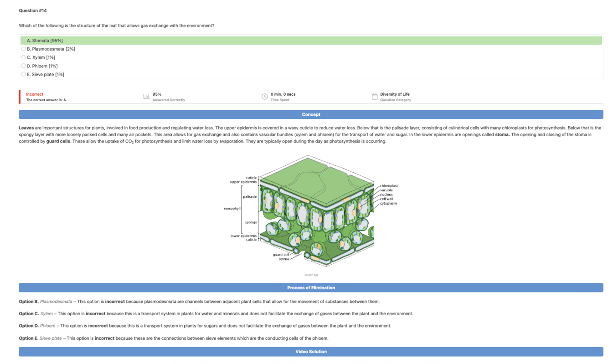Click the 'stoma' diagram label
Image resolution: width=608 pixels, height=364 pixels.
pos(284,259)
